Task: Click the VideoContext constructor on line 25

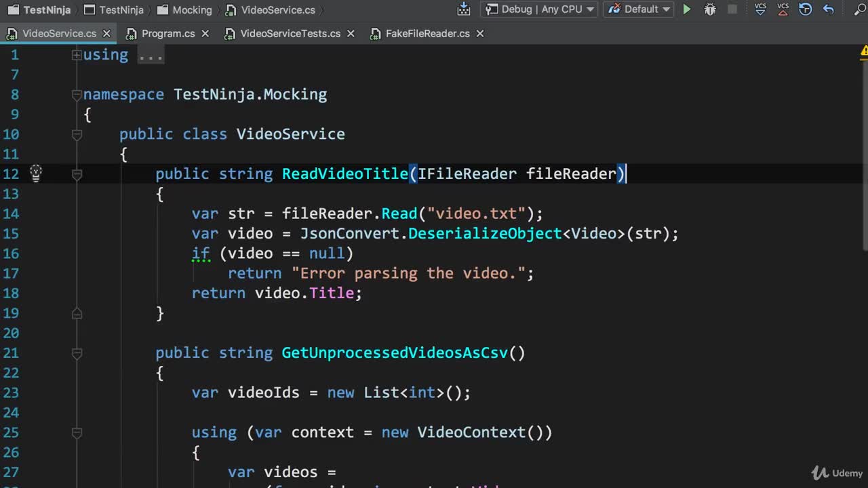Action: coord(471,432)
